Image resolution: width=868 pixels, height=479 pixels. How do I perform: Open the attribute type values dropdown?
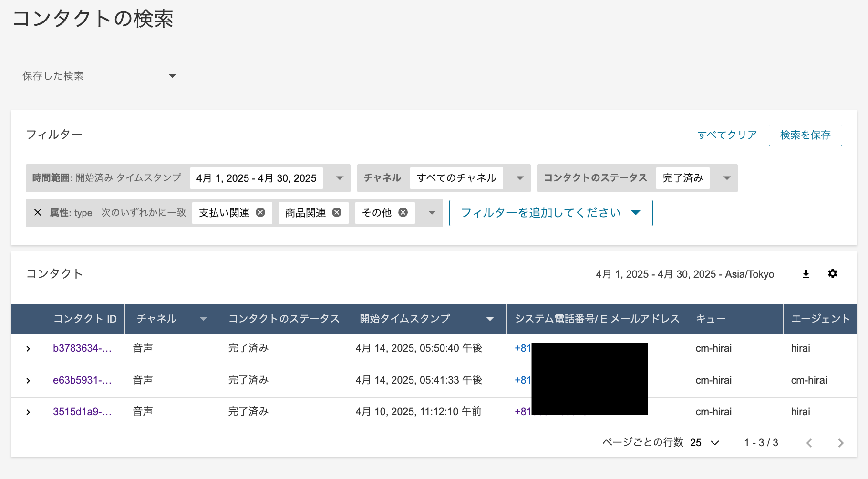432,213
